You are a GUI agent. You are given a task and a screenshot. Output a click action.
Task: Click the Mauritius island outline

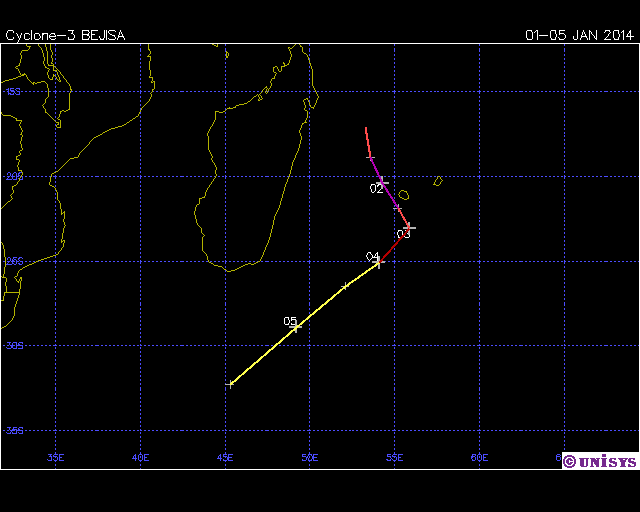pyautogui.click(x=438, y=181)
